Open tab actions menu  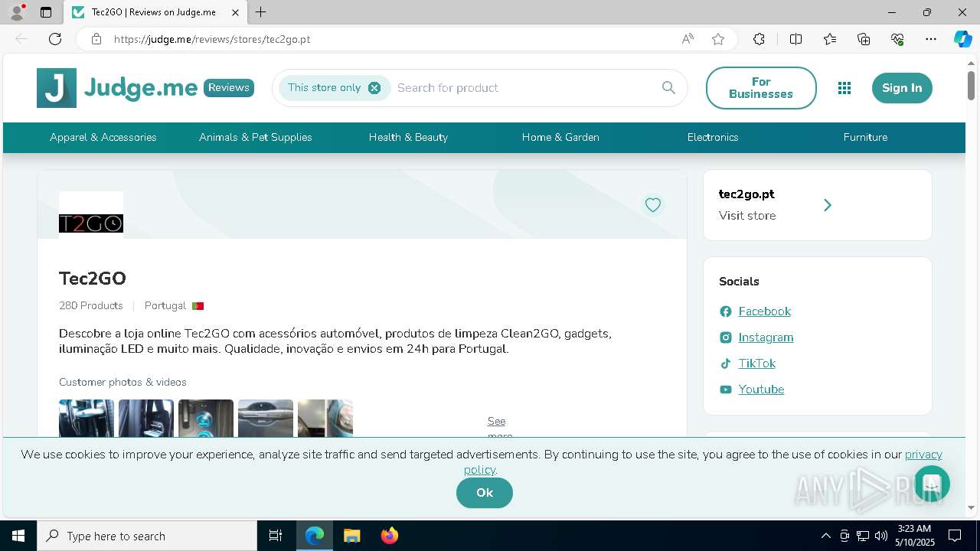point(46,12)
